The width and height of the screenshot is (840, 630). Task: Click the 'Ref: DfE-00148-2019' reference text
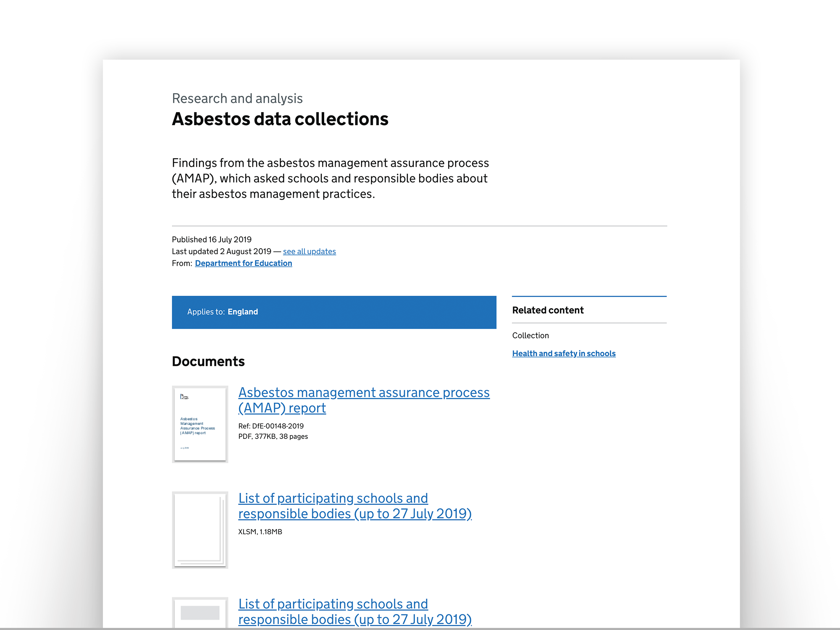click(x=271, y=426)
